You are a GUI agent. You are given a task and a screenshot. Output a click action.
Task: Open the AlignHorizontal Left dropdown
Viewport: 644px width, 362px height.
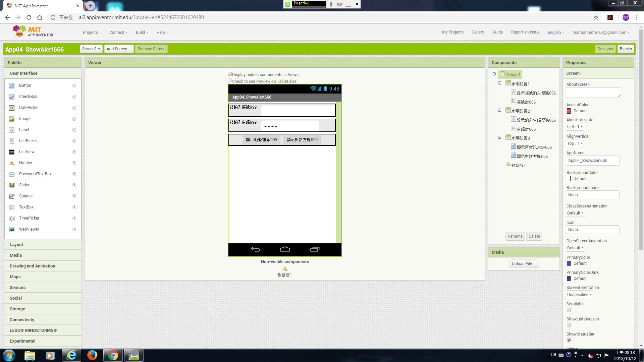575,127
